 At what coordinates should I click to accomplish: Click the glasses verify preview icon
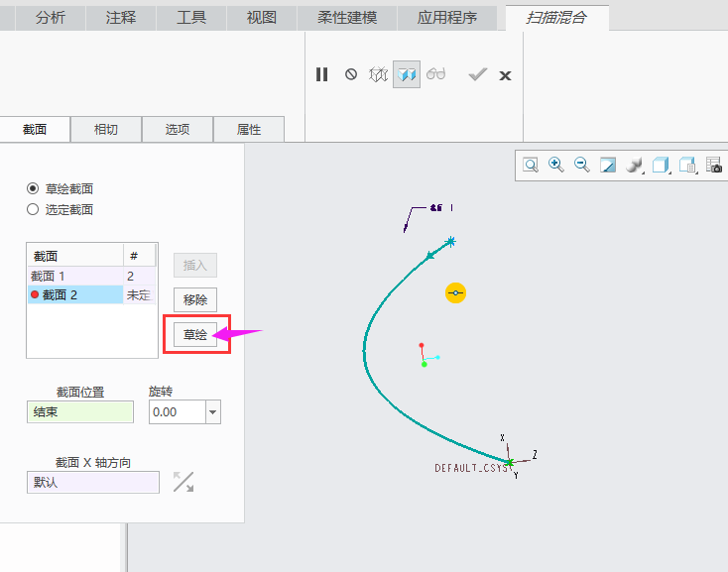(x=436, y=74)
